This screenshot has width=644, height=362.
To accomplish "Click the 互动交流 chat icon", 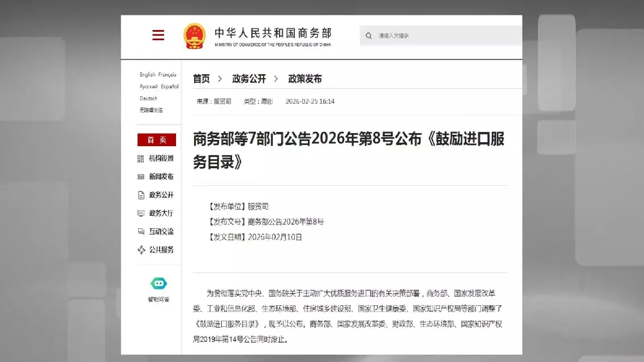I will point(141,232).
